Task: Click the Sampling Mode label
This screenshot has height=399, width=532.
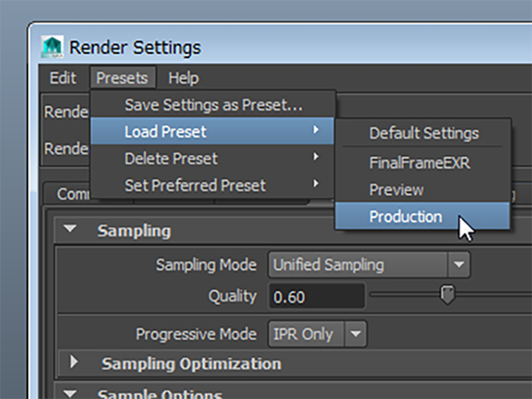Action: (206, 264)
